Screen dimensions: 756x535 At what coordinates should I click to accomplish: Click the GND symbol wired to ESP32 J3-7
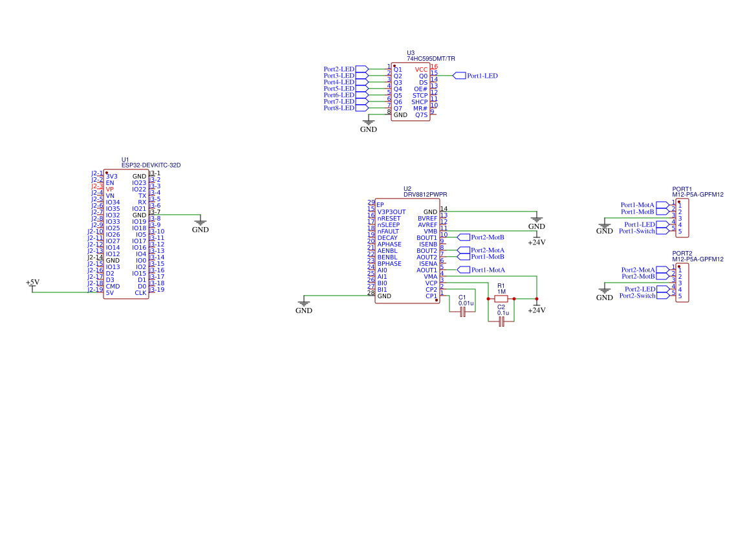click(200, 225)
